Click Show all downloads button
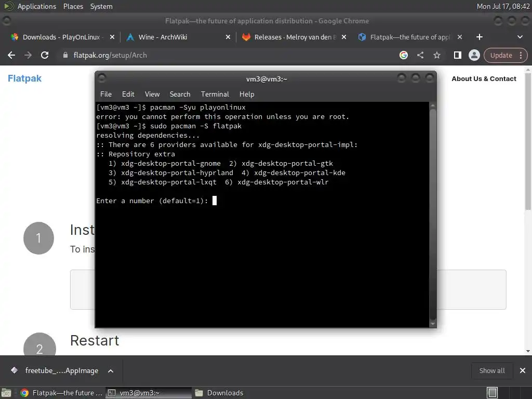This screenshot has height=399, width=532. 491,370
